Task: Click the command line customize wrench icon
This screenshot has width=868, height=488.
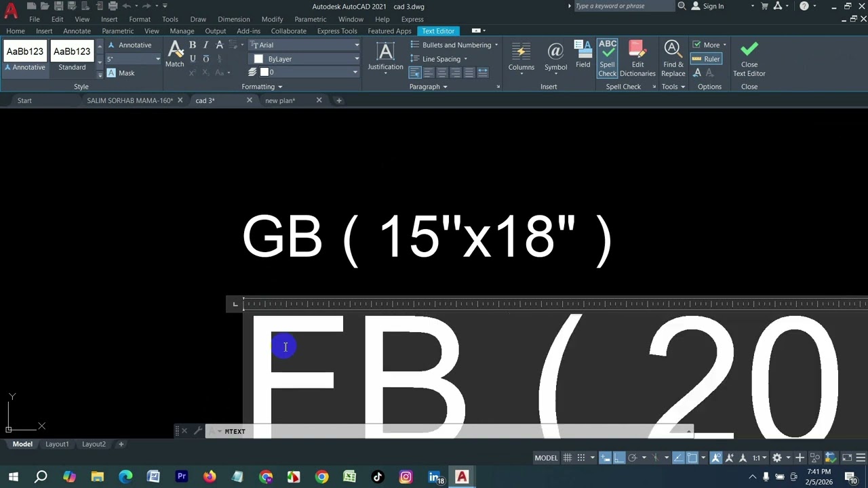Action: (197, 431)
